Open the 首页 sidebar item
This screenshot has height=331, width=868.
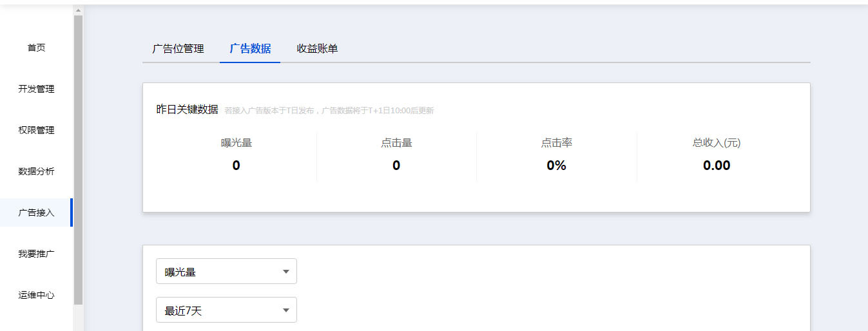pyautogui.click(x=36, y=48)
